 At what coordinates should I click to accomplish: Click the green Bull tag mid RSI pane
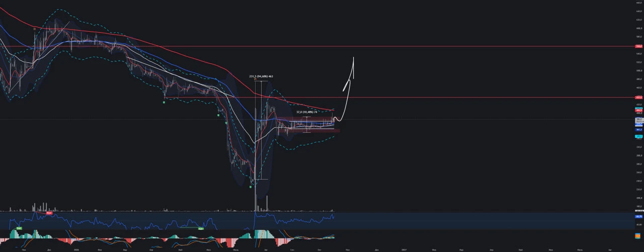(201, 229)
